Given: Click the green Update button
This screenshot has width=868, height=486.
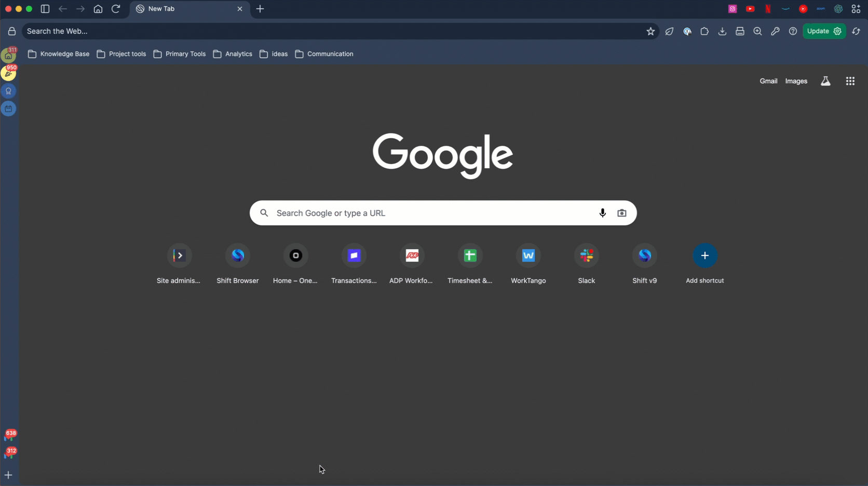Looking at the screenshot, I should (824, 31).
